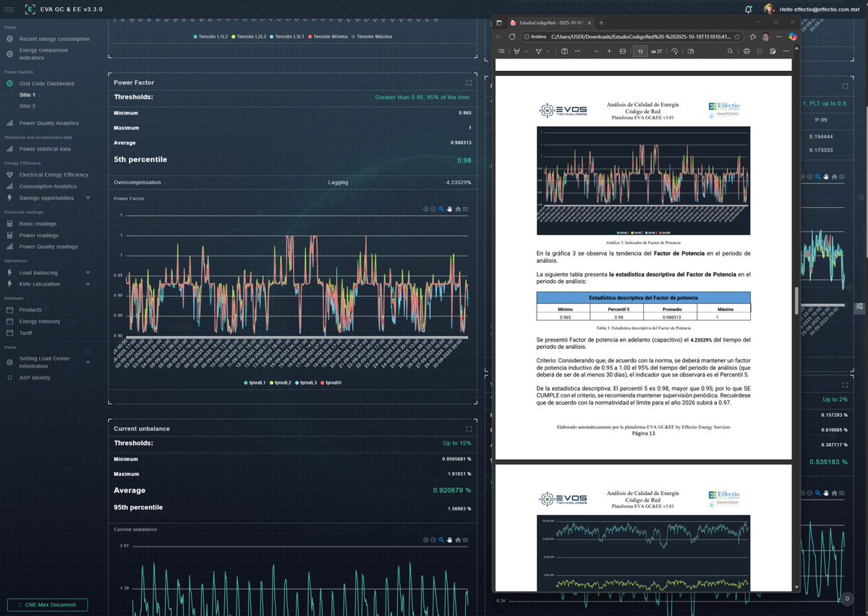Click zoom-out icon on Power Factor chart
Image resolution: width=868 pixels, height=616 pixels.
(433, 209)
